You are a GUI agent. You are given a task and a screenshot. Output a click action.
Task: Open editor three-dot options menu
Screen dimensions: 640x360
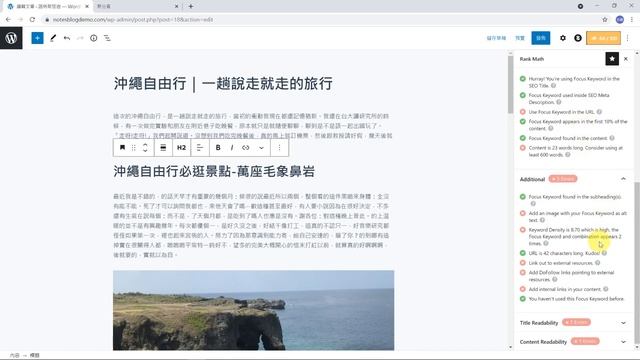tap(628, 38)
